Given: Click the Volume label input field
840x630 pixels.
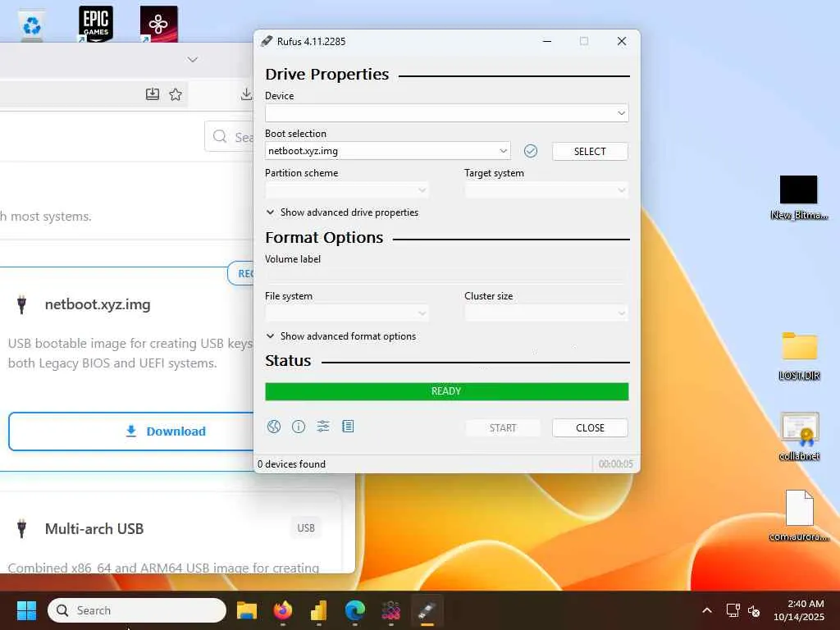Looking at the screenshot, I should 447,276.
